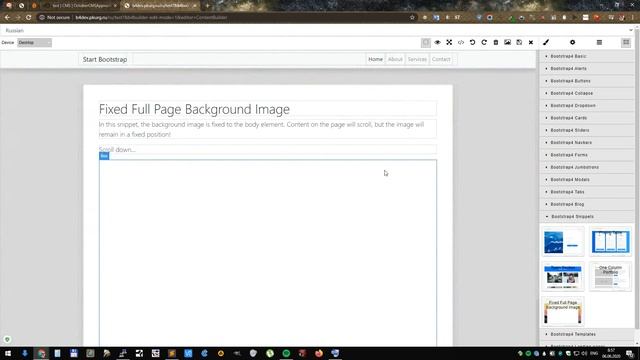Image resolution: width=640 pixels, height=360 pixels.
Task: Click the undo arrow icon
Action: [472, 42]
